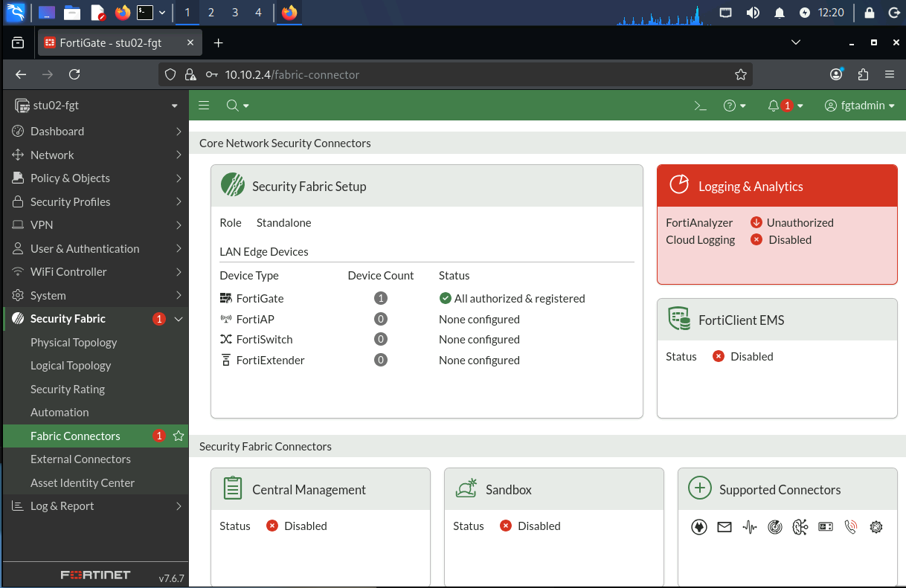Expand User & Authentication menu
The width and height of the screenshot is (906, 588).
coord(94,248)
